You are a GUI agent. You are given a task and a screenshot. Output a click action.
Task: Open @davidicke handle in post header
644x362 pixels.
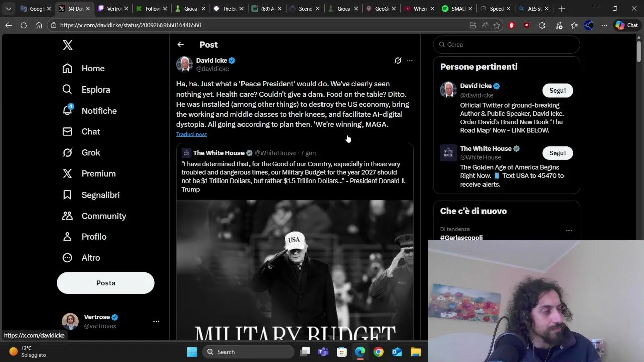(x=212, y=69)
